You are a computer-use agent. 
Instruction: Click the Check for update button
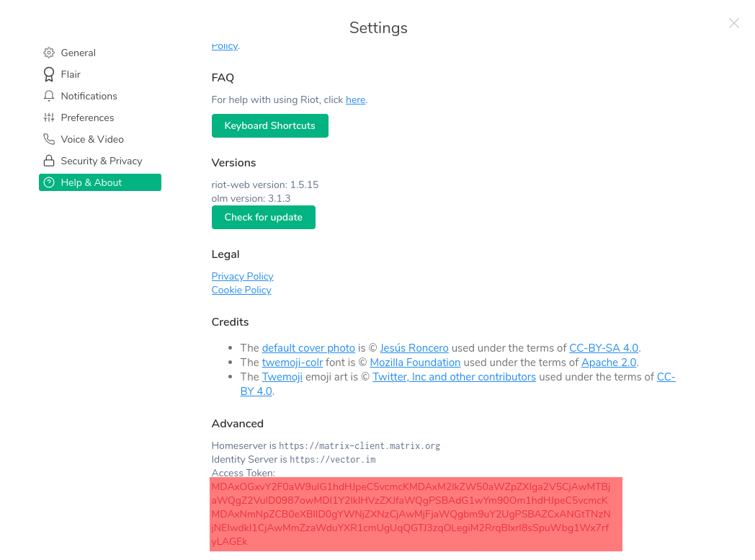(x=263, y=217)
